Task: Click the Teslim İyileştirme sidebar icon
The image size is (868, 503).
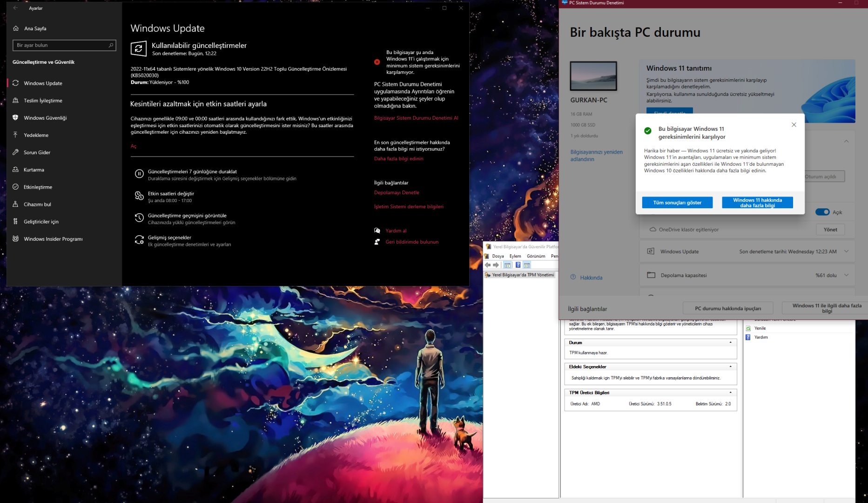Action: [15, 100]
